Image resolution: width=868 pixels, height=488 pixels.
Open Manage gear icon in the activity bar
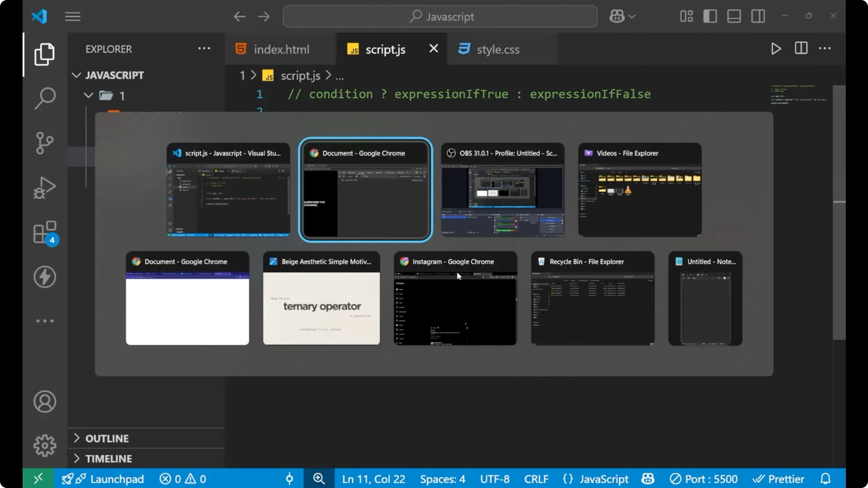(x=45, y=446)
